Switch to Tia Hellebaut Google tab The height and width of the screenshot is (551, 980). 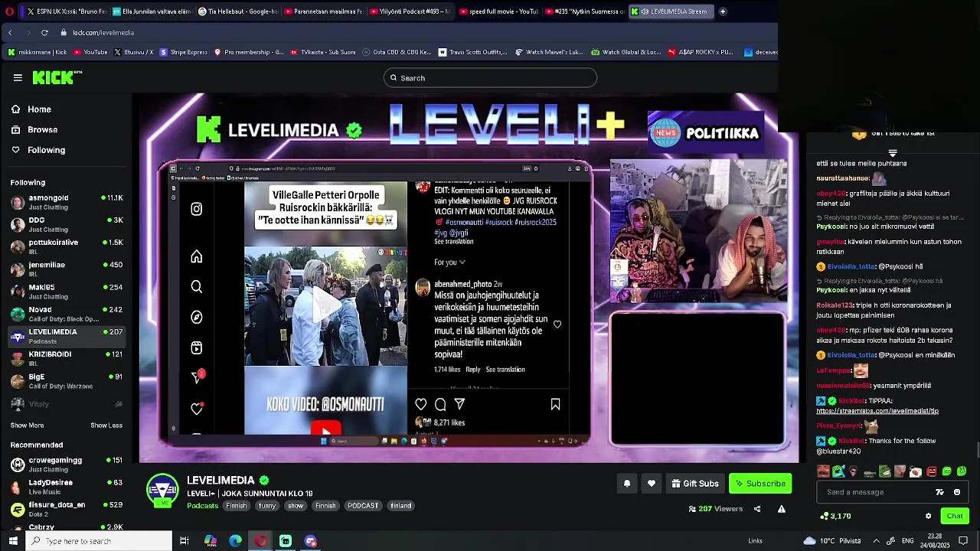pos(237,11)
